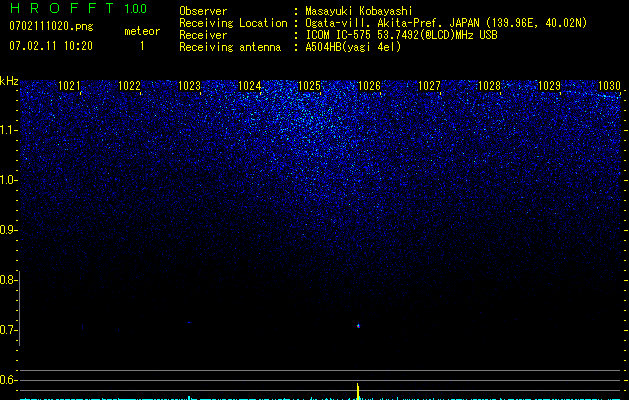Click the ICOM IC-575 receiver value
Screen dimensions: 629x400
[x=402, y=35]
